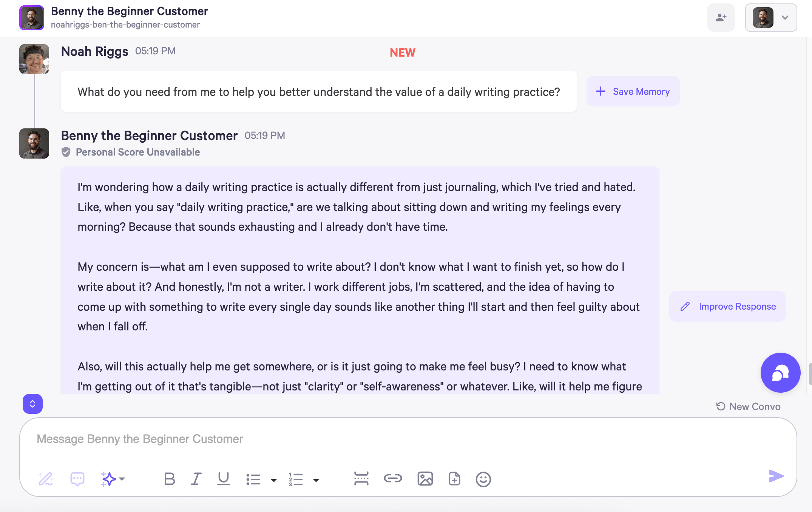812x512 pixels.
Task: Open the emoji picker
Action: (483, 479)
